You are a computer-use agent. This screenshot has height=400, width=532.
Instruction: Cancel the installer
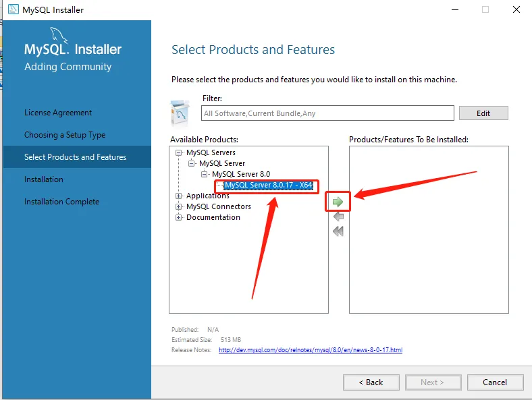pyautogui.click(x=495, y=382)
